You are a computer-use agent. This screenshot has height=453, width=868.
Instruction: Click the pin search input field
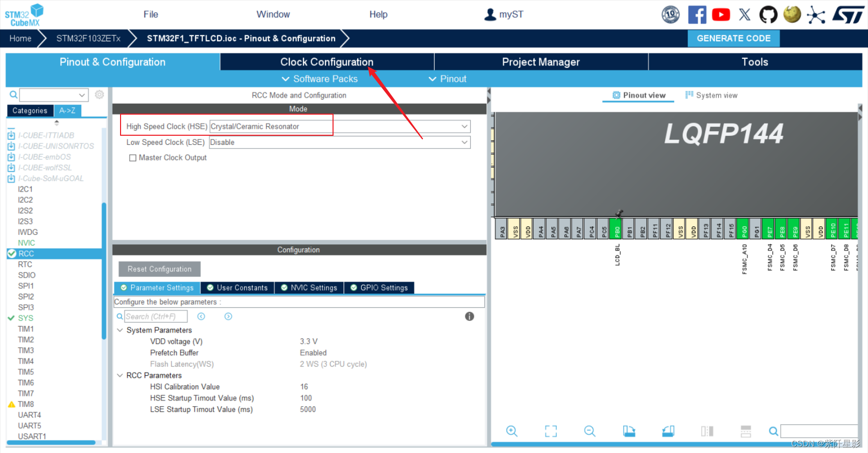(x=819, y=431)
